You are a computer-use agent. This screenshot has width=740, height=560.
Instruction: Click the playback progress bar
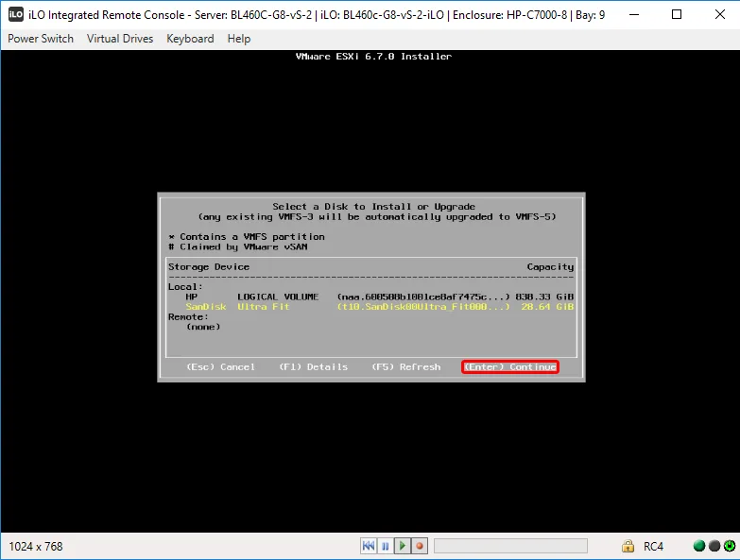pyautogui.click(x=510, y=546)
